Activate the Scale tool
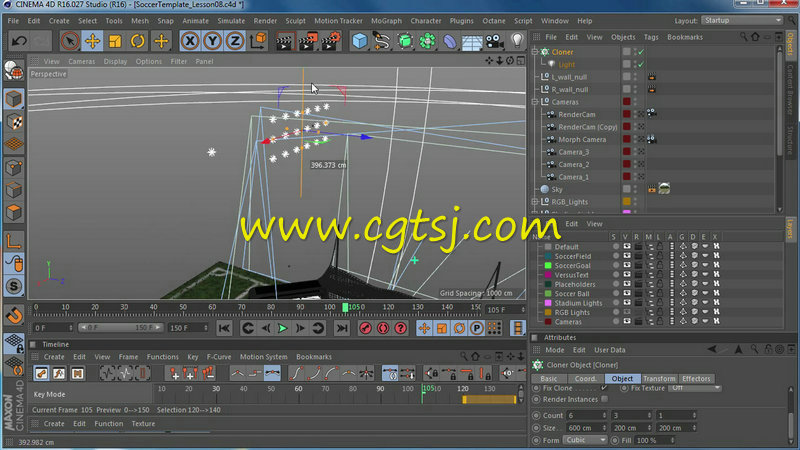 pyautogui.click(x=115, y=41)
